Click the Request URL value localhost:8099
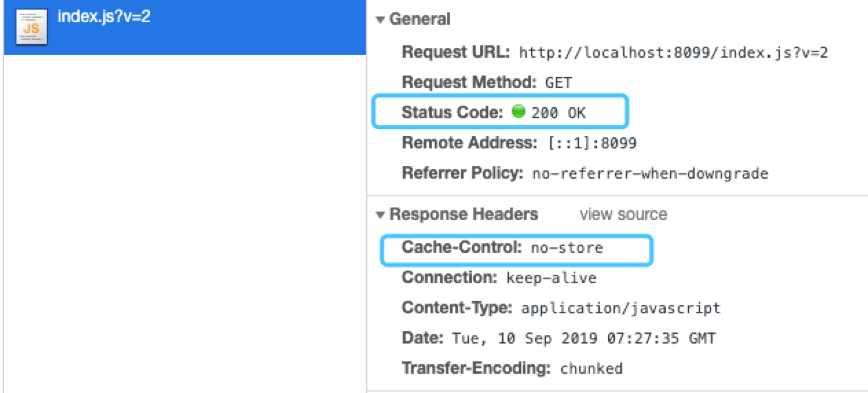The image size is (868, 393). pyautogui.click(x=673, y=53)
